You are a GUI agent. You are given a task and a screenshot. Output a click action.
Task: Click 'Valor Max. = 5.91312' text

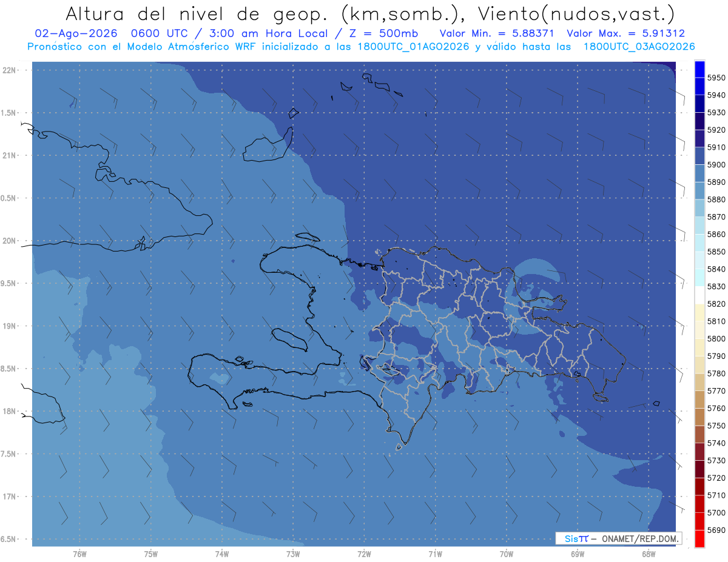click(x=625, y=33)
